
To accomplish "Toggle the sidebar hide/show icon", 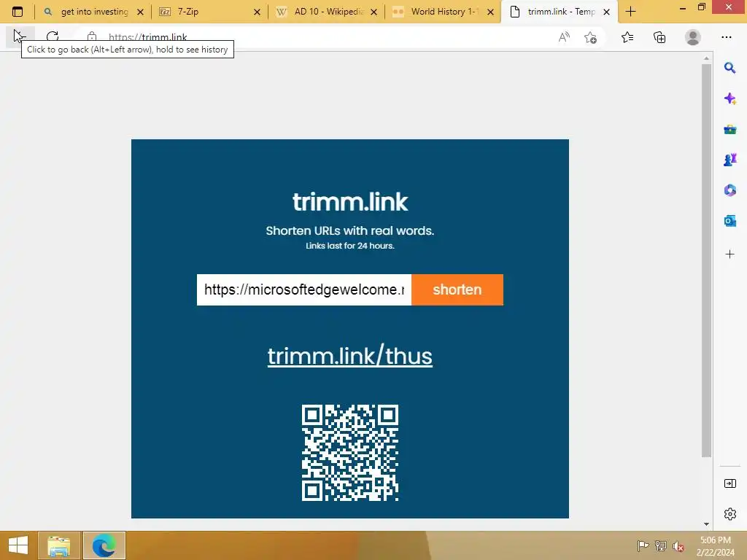I will tap(729, 484).
